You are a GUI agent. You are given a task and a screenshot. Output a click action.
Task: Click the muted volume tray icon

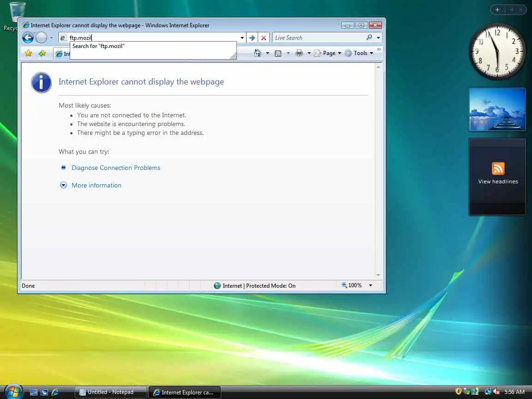(496, 392)
